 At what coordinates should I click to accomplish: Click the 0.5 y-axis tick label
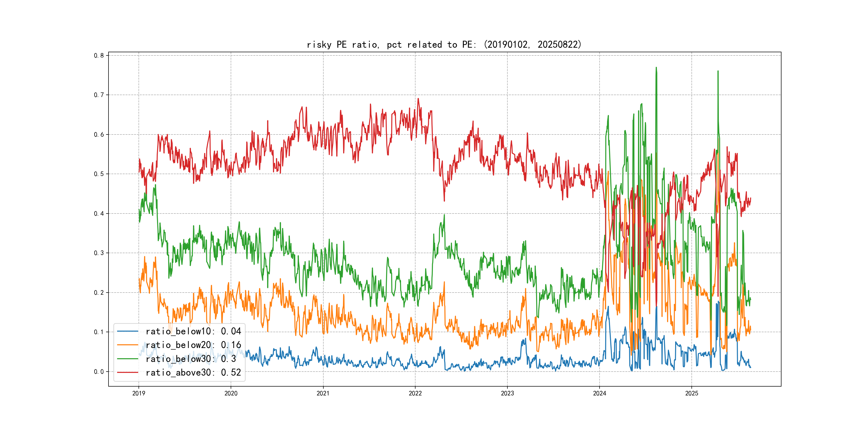99,174
